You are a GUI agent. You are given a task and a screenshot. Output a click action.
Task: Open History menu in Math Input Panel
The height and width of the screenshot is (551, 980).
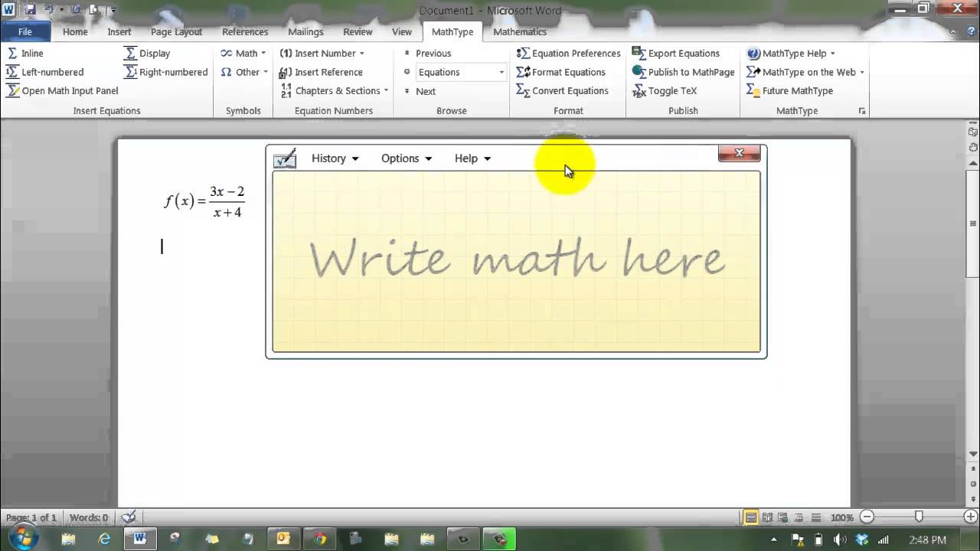(x=335, y=158)
